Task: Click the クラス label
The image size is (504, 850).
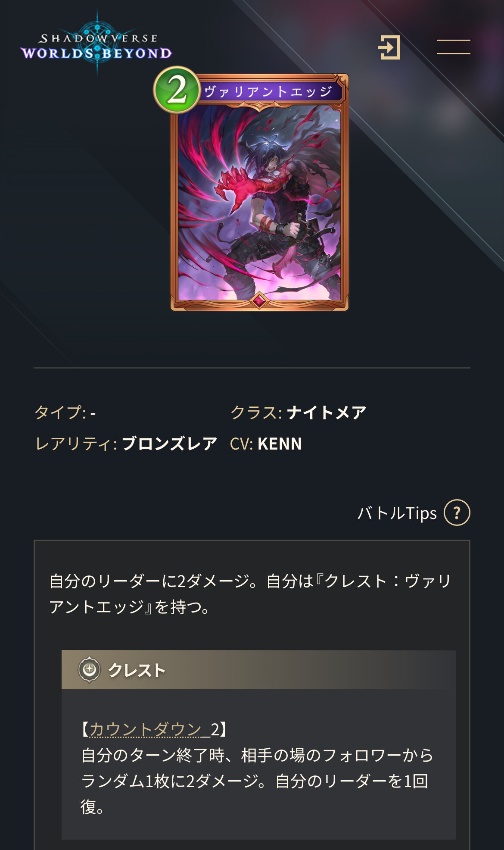Action: click(x=256, y=412)
